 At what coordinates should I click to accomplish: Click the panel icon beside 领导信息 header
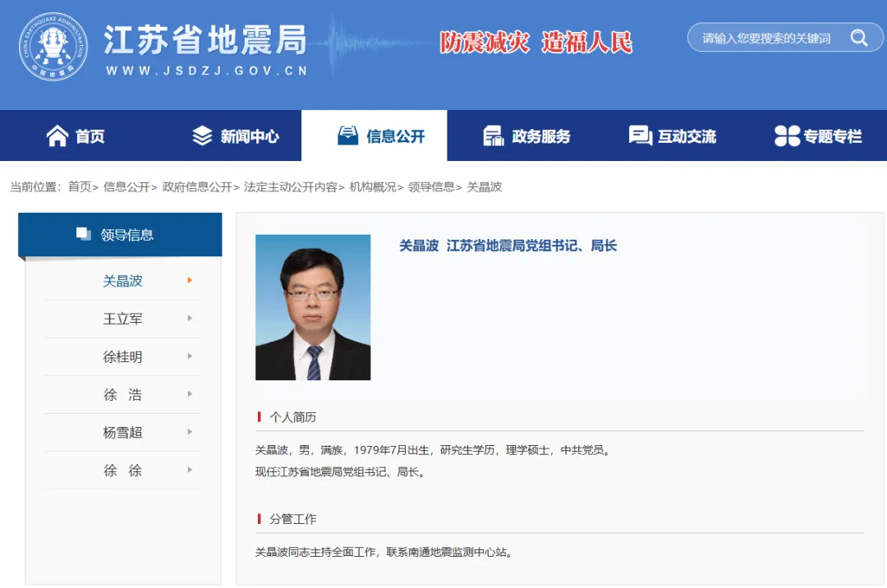click(x=82, y=233)
